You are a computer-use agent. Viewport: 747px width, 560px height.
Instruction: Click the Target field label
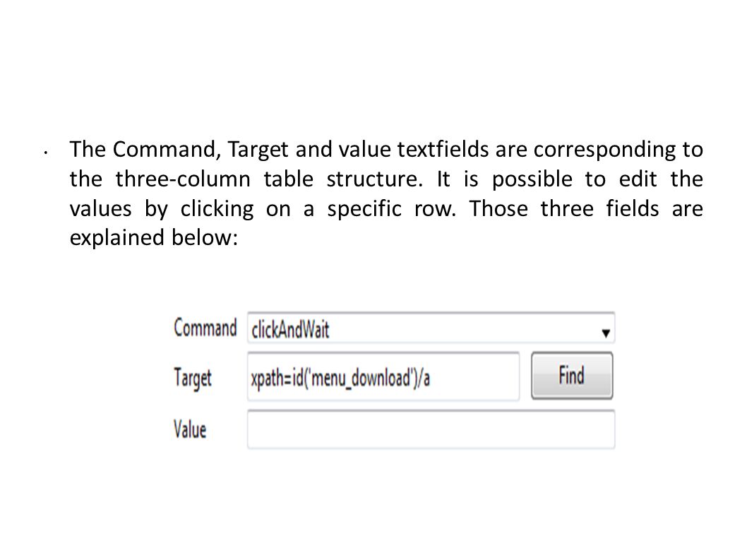coord(193,379)
